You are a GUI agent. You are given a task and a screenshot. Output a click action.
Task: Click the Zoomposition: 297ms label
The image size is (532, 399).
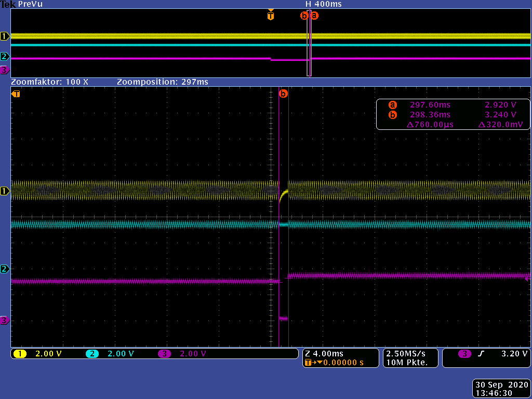click(163, 82)
